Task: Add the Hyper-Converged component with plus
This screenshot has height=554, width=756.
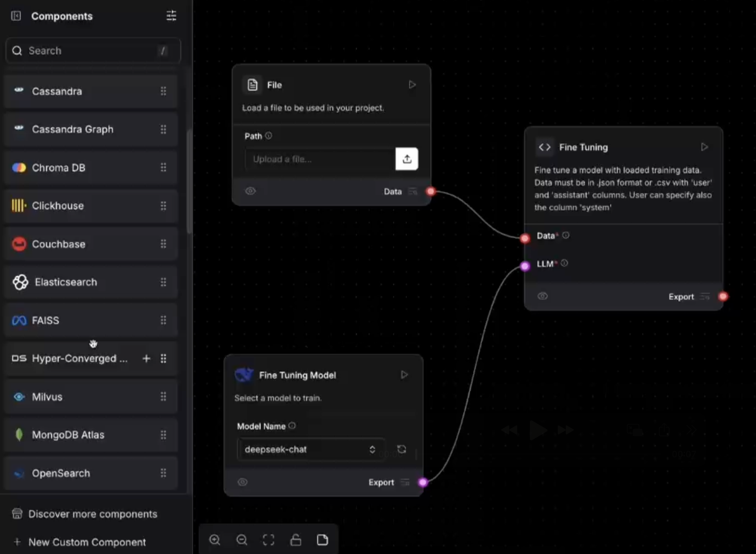Action: pos(146,358)
